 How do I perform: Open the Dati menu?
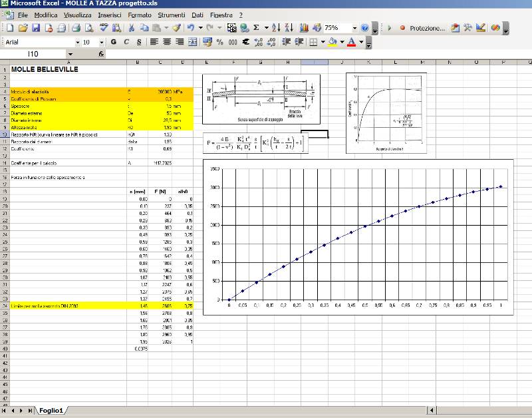pos(198,15)
